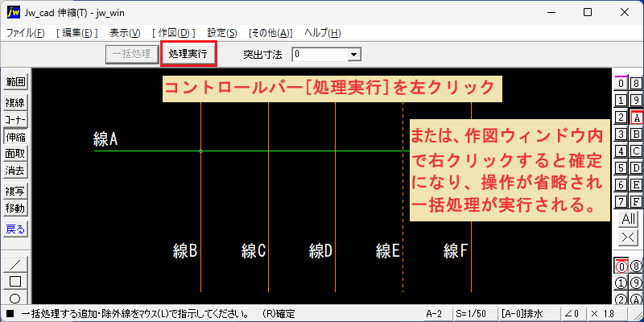Click the 突出寸法 value input field
Screen dimensions: 644x322
(320, 54)
